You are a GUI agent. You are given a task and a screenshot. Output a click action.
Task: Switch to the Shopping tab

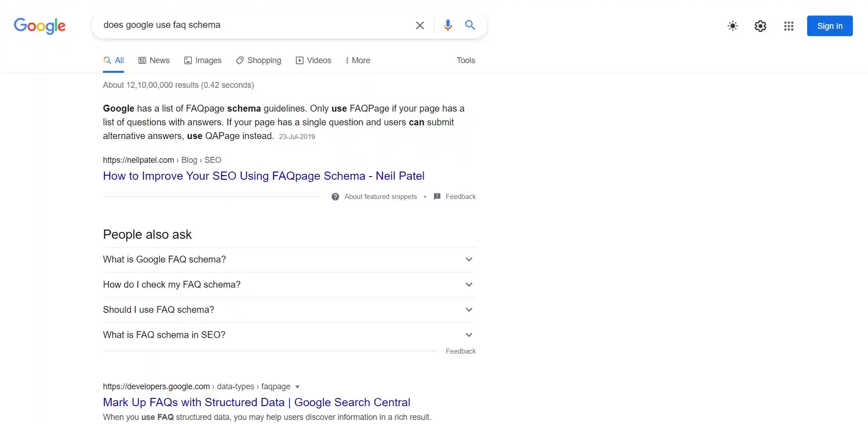click(x=259, y=60)
